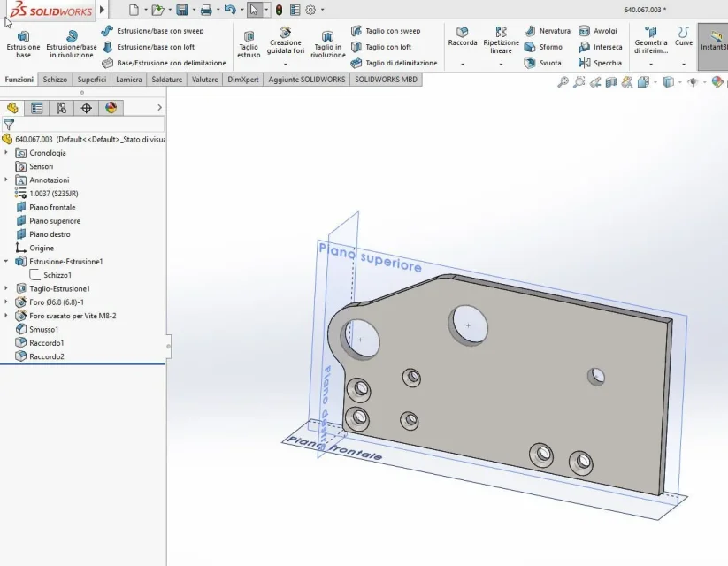Switch to the Schizzo tab
The height and width of the screenshot is (566, 728).
pyautogui.click(x=55, y=80)
